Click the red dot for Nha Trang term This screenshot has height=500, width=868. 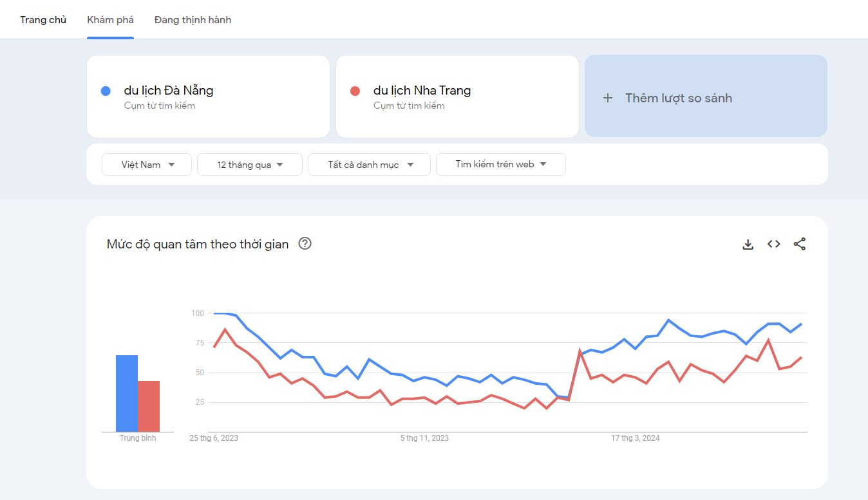click(355, 91)
